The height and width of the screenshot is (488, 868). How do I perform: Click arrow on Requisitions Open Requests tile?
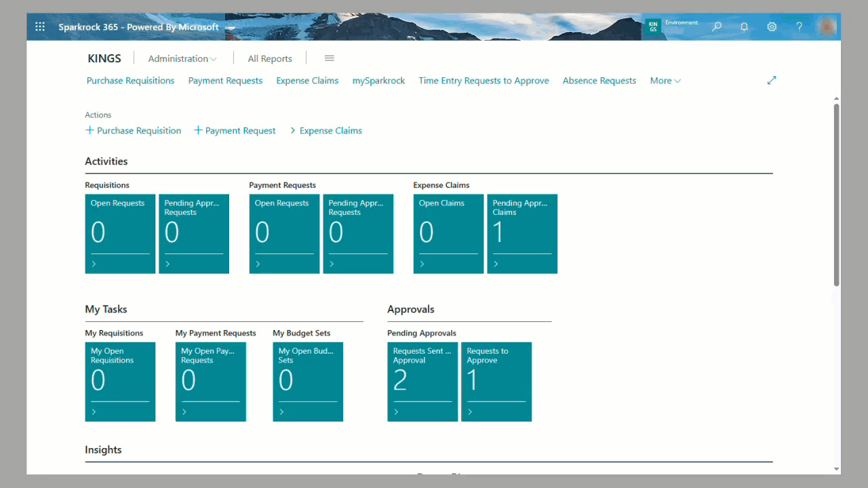pos(94,264)
